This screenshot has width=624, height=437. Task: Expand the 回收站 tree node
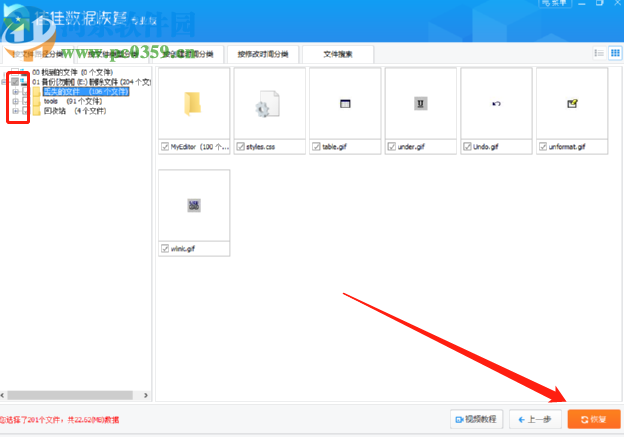tap(15, 111)
